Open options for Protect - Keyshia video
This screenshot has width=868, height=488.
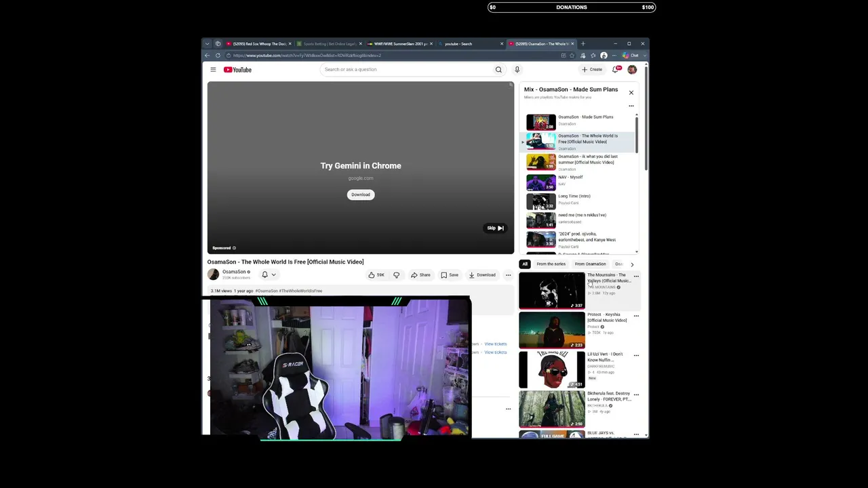tap(636, 316)
